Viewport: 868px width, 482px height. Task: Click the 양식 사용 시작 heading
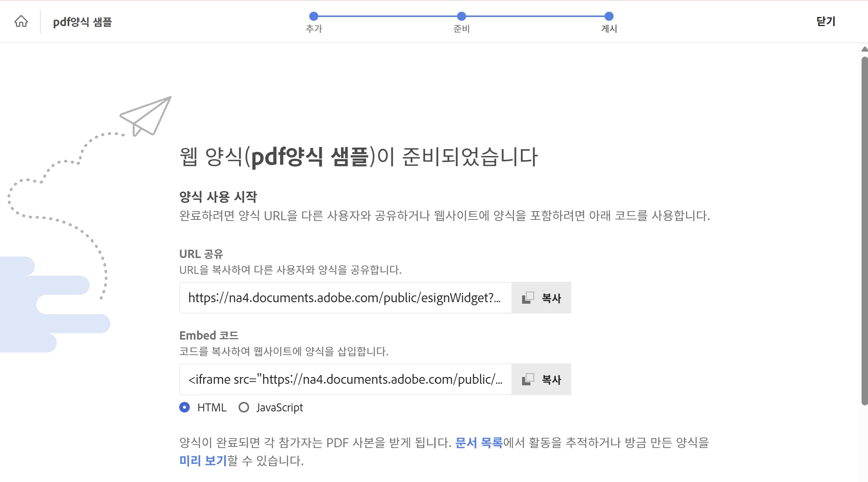click(218, 196)
